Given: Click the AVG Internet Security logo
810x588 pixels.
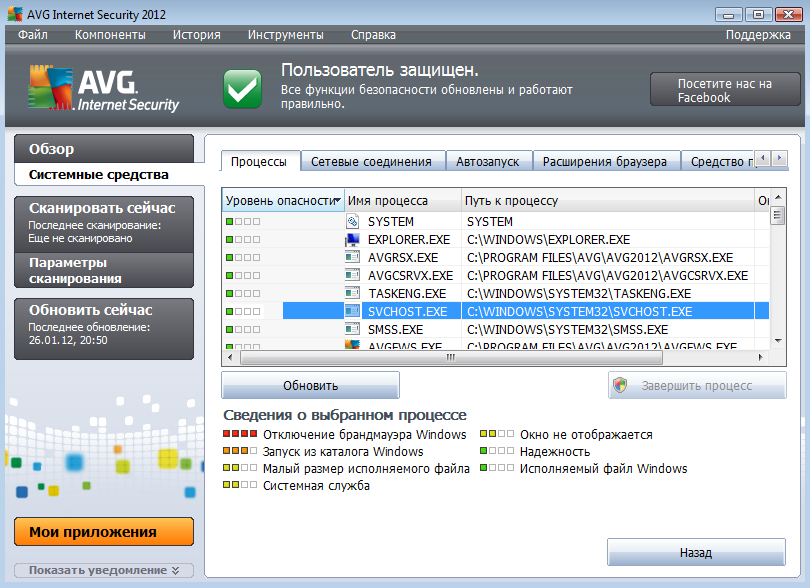Looking at the screenshot, I should (103, 88).
